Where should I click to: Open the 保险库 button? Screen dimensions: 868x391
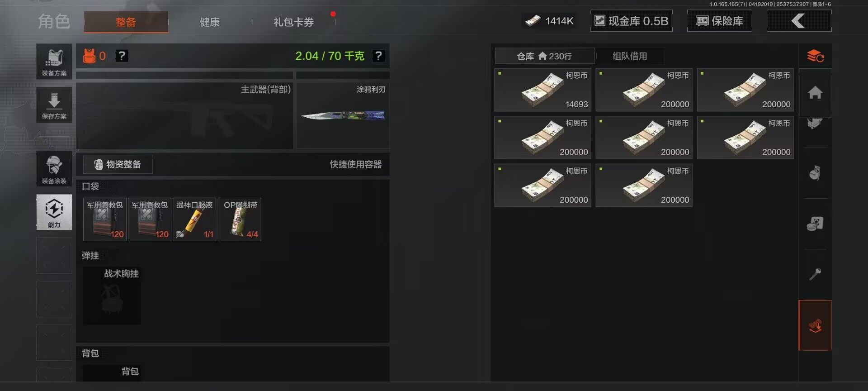(x=720, y=21)
